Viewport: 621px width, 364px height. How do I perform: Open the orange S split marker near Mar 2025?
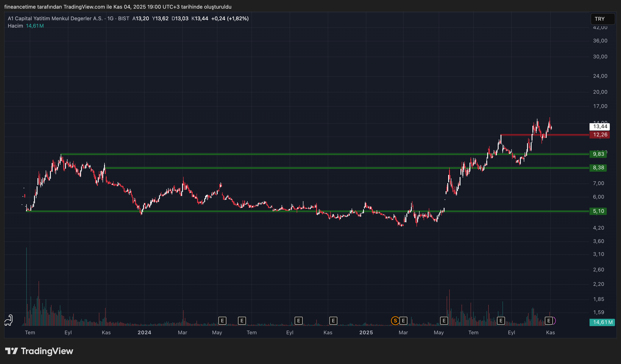click(395, 321)
